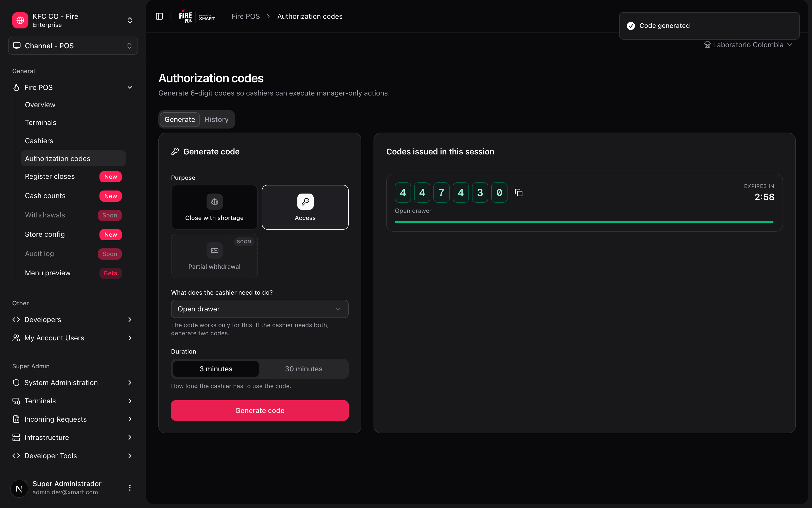Switch to the History tab

pyautogui.click(x=216, y=120)
